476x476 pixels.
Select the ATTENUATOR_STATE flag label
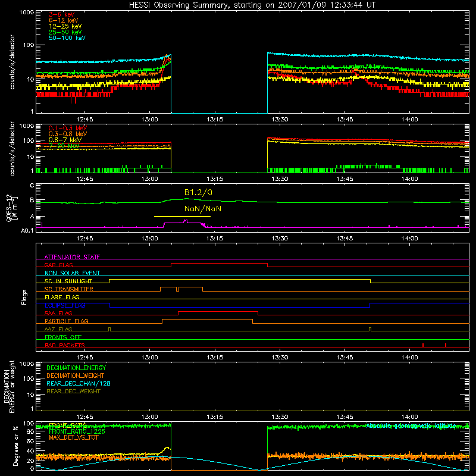pos(72,257)
